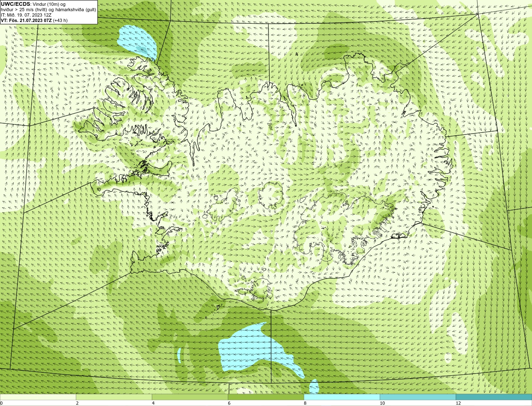Select the 2–4 m/s light green color segment
This screenshot has height=406, width=532.
pos(114,397)
